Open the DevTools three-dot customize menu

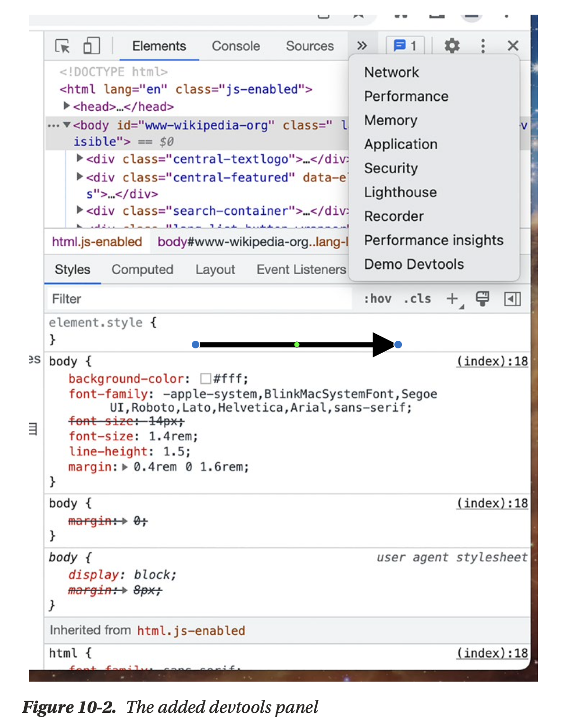pyautogui.click(x=482, y=46)
